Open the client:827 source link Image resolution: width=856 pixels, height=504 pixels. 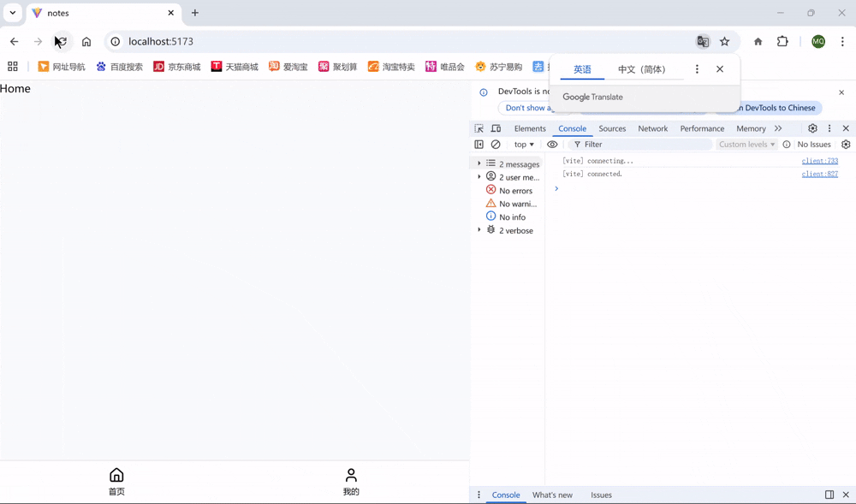[819, 174]
